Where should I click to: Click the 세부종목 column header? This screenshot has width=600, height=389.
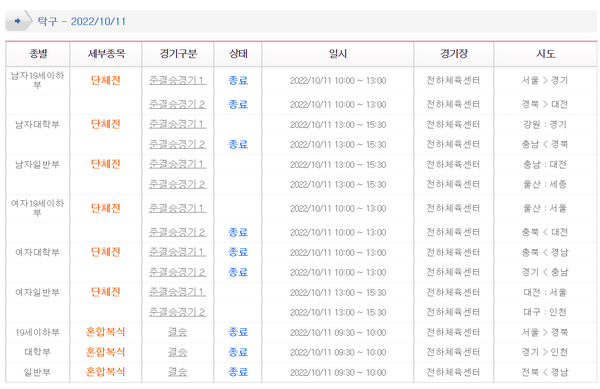[x=106, y=54]
